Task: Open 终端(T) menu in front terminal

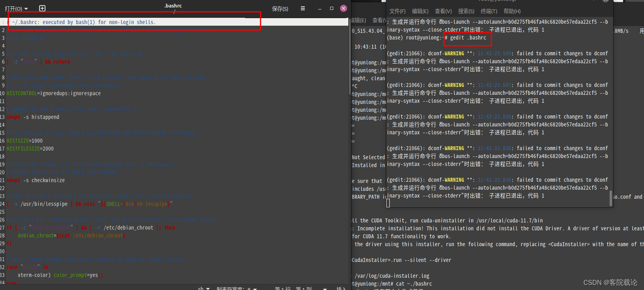Action: pos(489,11)
